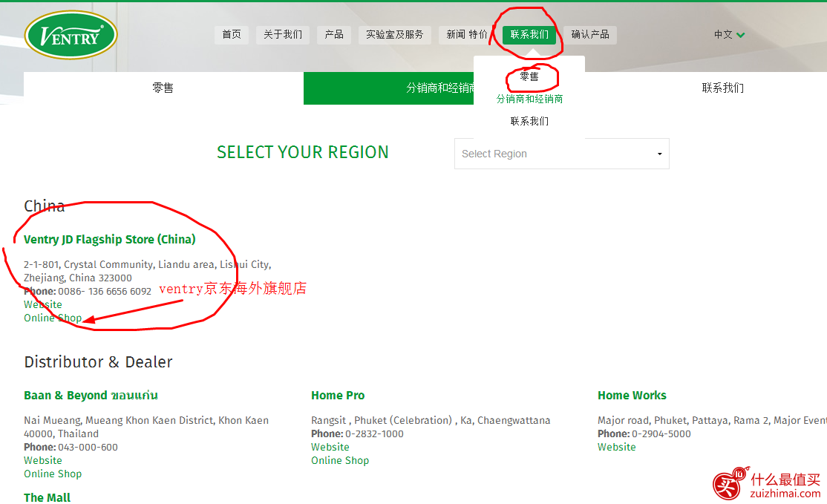Open the 实验室及服务 menu item

click(x=394, y=35)
